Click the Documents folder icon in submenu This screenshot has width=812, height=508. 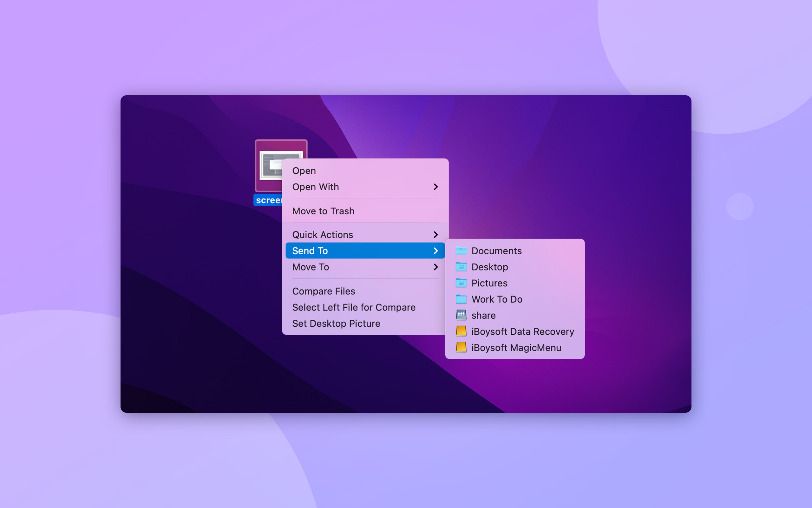[x=461, y=251]
